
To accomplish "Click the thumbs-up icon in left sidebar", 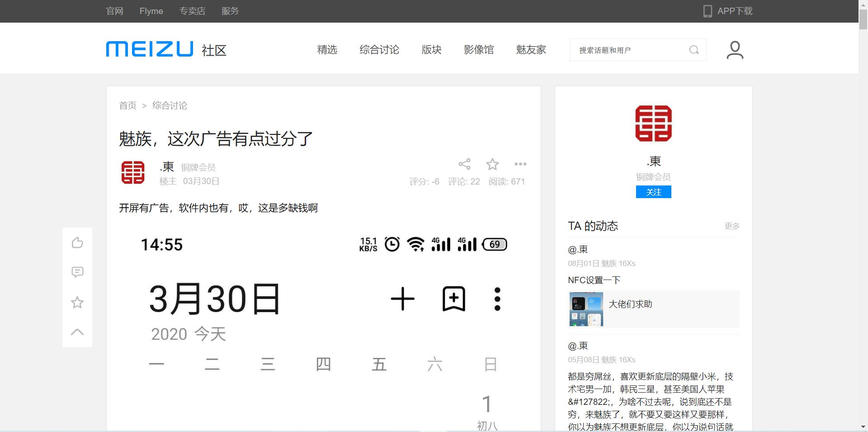I will tap(77, 242).
